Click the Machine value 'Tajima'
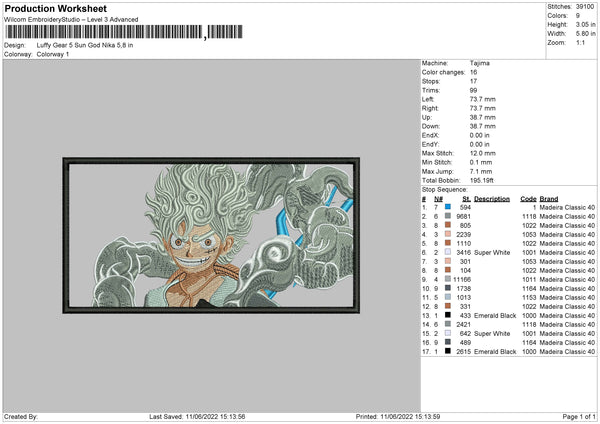This screenshot has height=424, width=600. pos(479,63)
